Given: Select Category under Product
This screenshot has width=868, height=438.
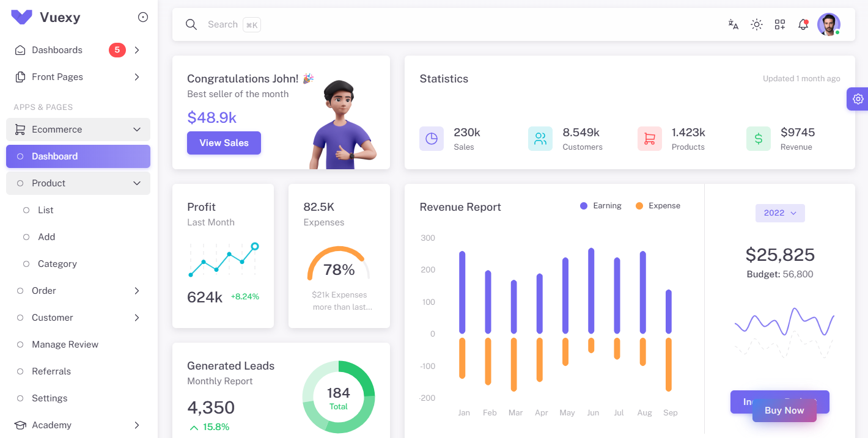Looking at the screenshot, I should point(57,264).
